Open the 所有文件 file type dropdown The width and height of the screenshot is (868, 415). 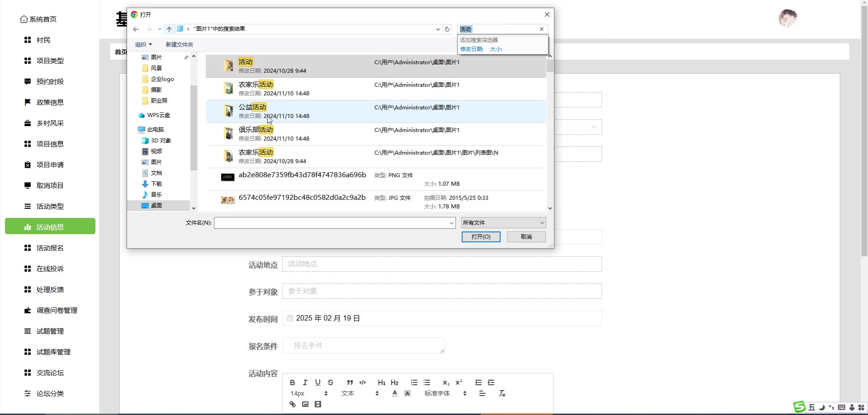[x=503, y=222]
